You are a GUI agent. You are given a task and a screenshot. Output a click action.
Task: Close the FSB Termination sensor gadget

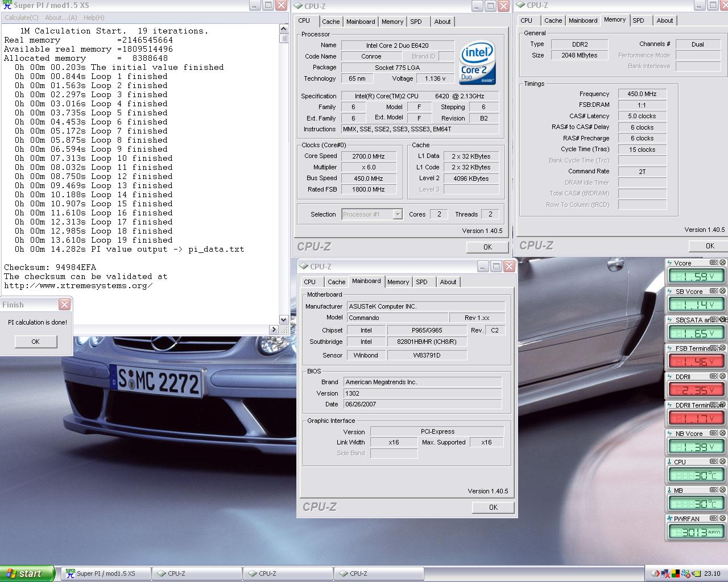(x=722, y=348)
